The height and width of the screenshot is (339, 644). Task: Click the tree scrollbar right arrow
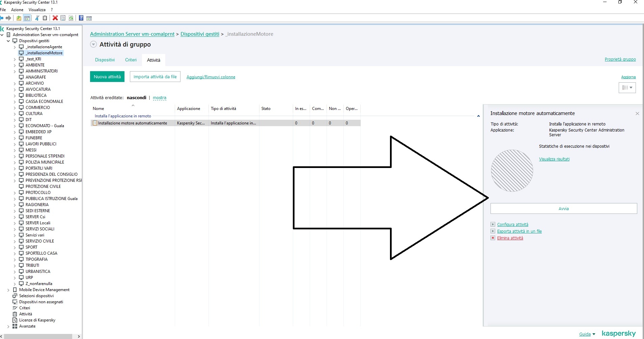pyautogui.click(x=79, y=336)
